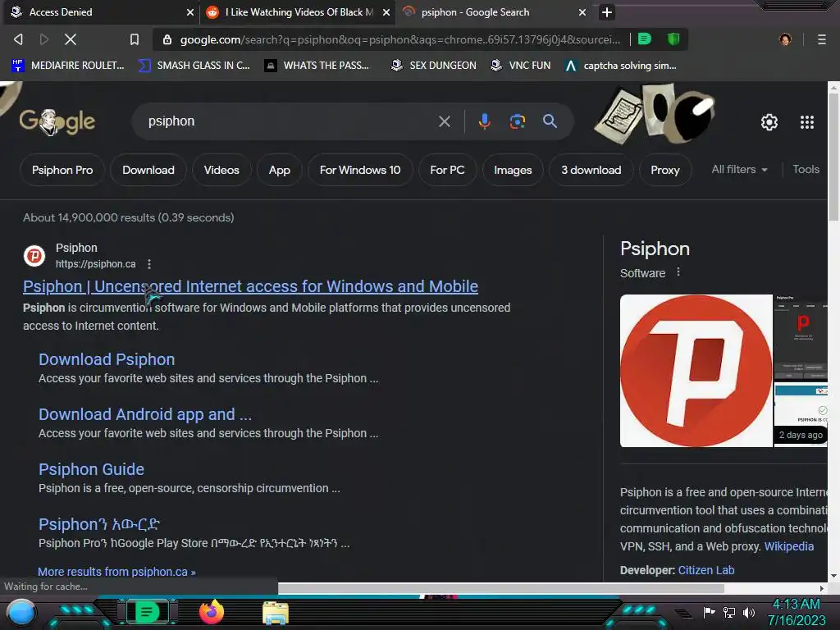This screenshot has height=630, width=840.
Task: Open the Citizen Lab developer link
Action: pyautogui.click(x=706, y=571)
